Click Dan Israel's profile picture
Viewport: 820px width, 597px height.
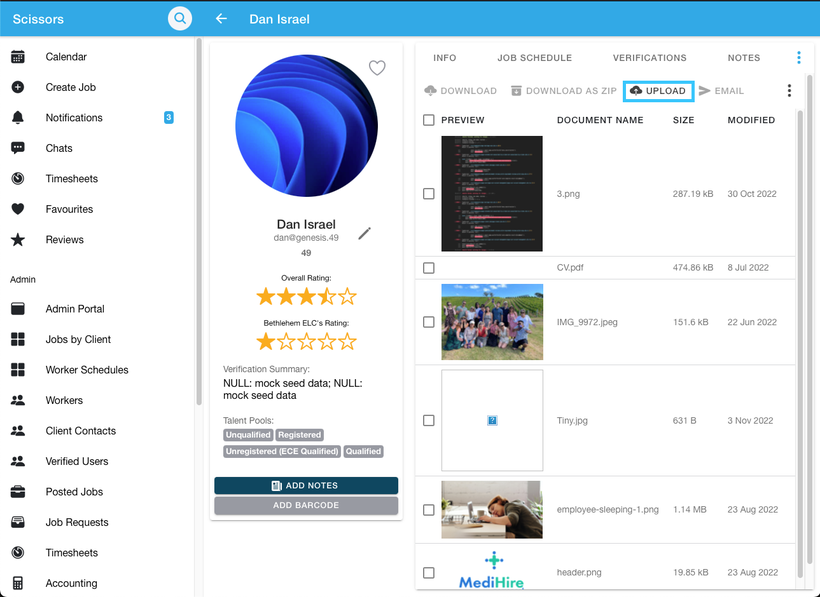306,126
